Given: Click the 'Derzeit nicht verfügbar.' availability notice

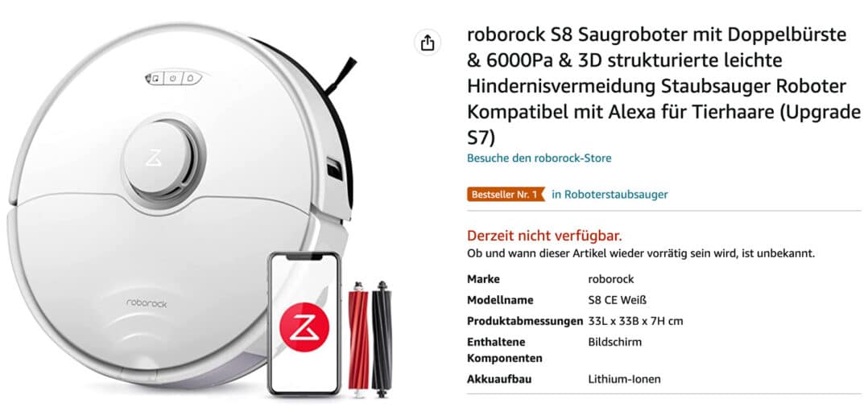Looking at the screenshot, I should [544, 236].
